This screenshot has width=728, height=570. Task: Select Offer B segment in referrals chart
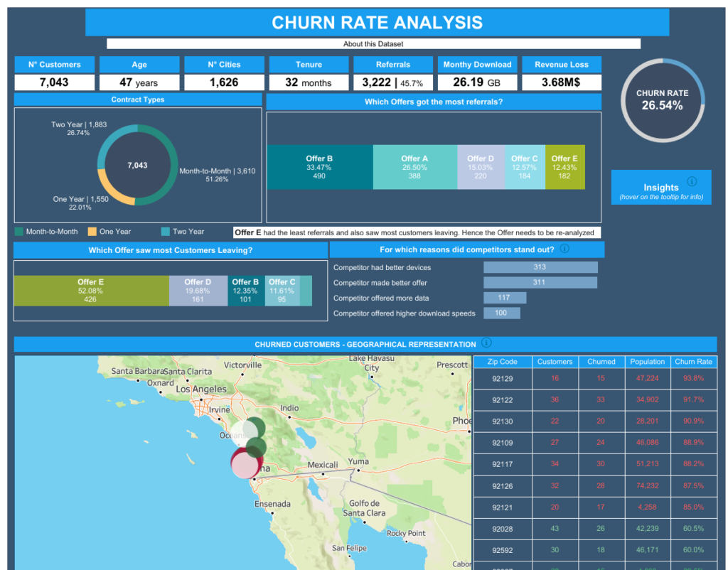pyautogui.click(x=319, y=167)
